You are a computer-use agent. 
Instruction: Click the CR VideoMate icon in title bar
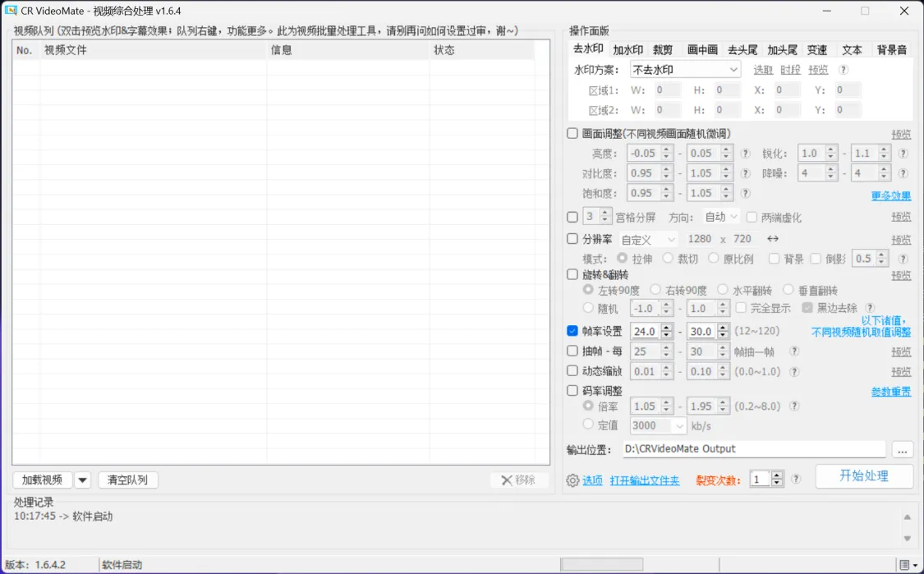tap(11, 11)
